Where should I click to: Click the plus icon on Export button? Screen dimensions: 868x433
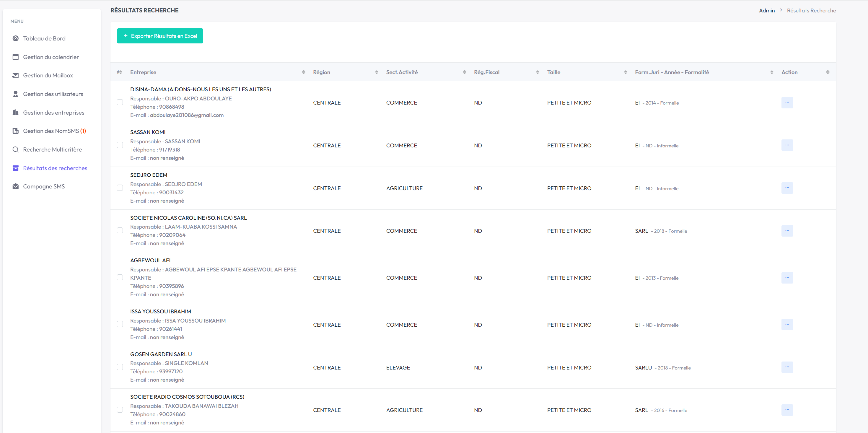[x=126, y=36]
